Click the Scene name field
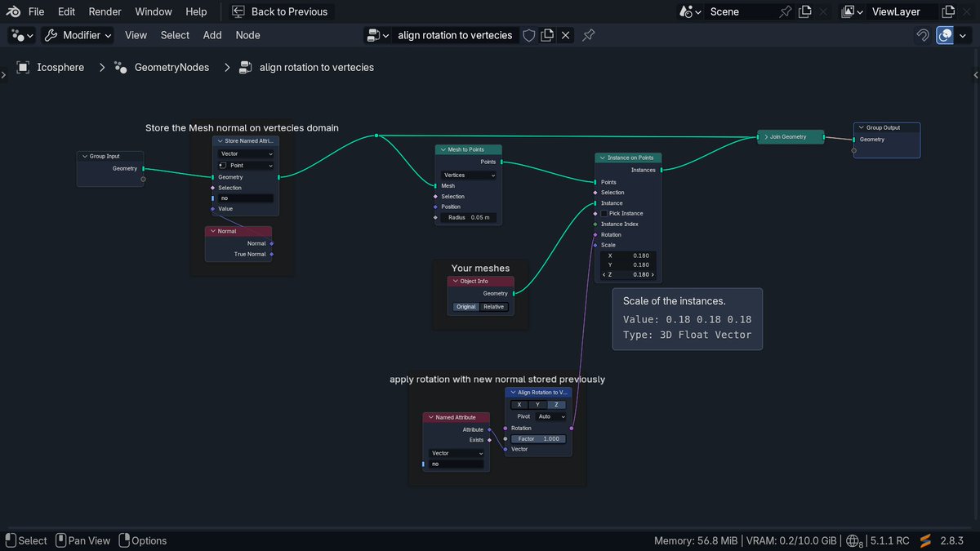The height and width of the screenshot is (551, 980). pos(739,11)
